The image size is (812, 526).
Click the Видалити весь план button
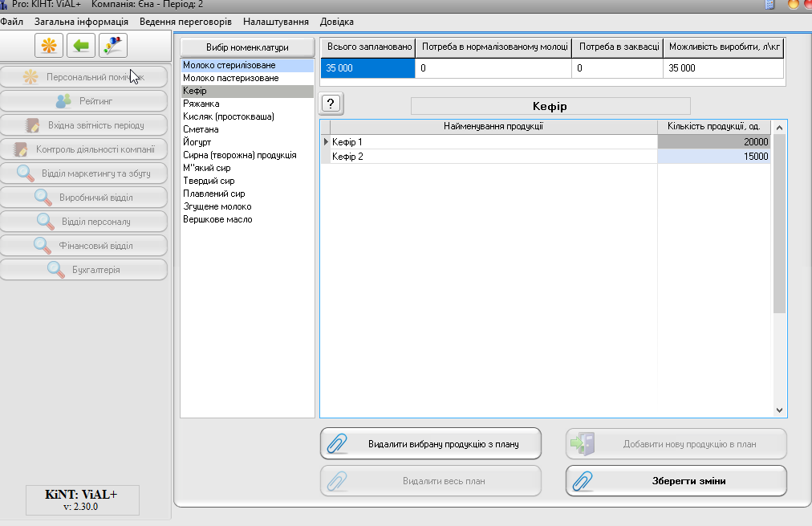[431, 481]
